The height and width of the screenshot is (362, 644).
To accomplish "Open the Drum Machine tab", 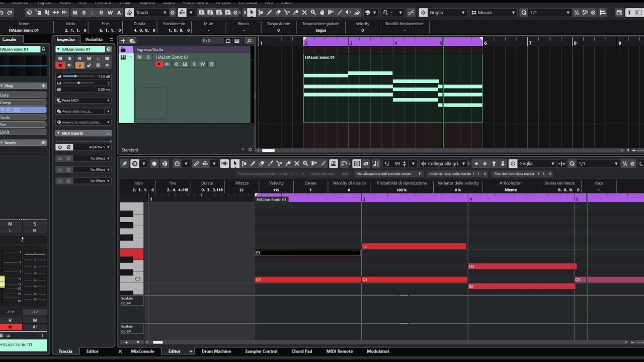I will click(216, 351).
